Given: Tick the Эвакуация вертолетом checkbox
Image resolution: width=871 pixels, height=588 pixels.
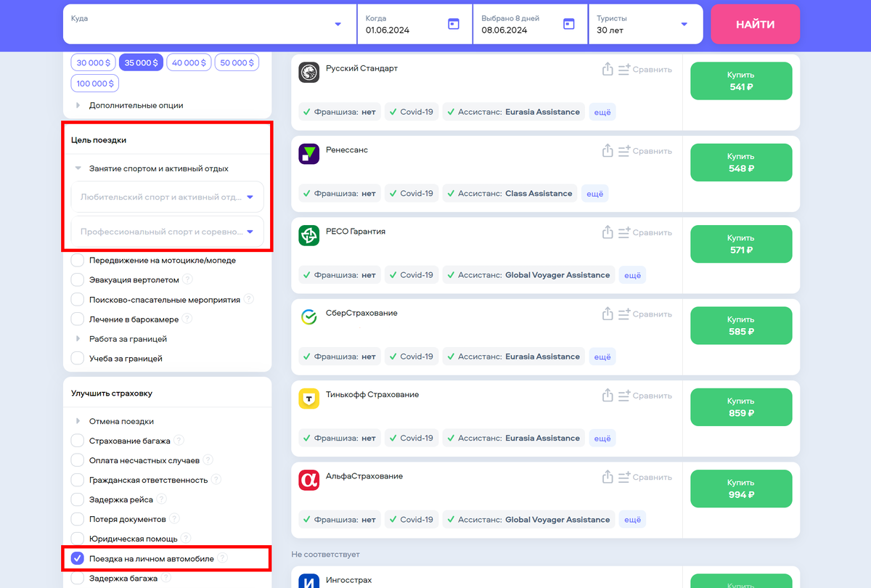Looking at the screenshot, I should (78, 279).
